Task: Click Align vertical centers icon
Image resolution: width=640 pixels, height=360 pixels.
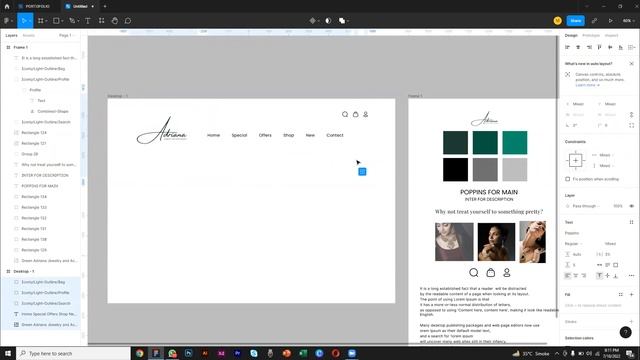Action: tap(610, 47)
